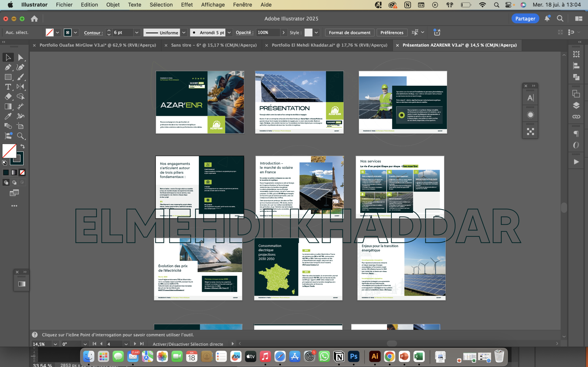Open the Layers panel icon
The width and height of the screenshot is (588, 367).
point(576,106)
